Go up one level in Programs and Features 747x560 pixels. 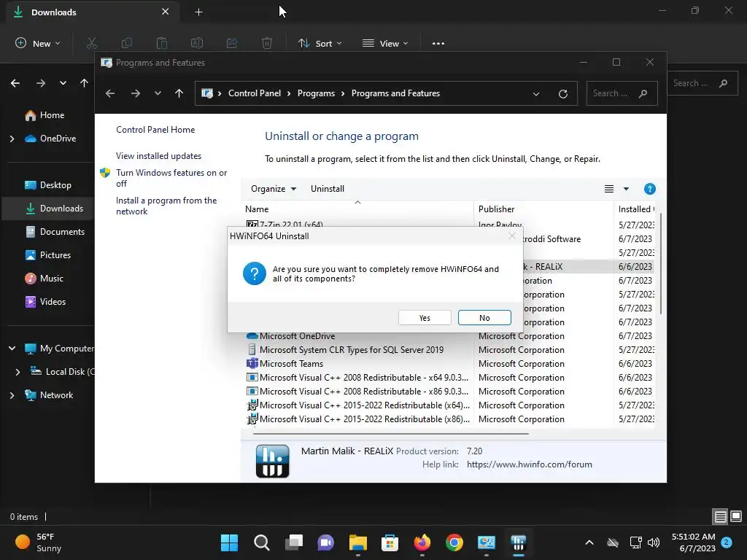(179, 93)
